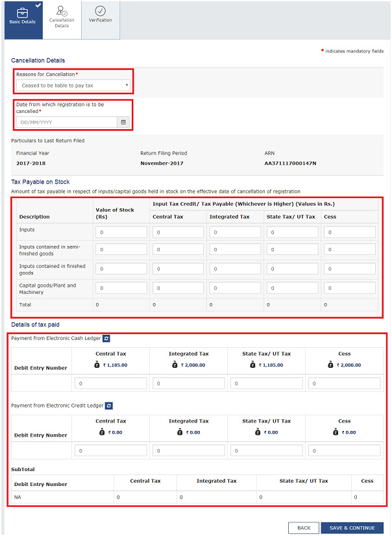Click semi-finished goods Value of Stock field
This screenshot has width=392, height=536.
click(x=121, y=250)
